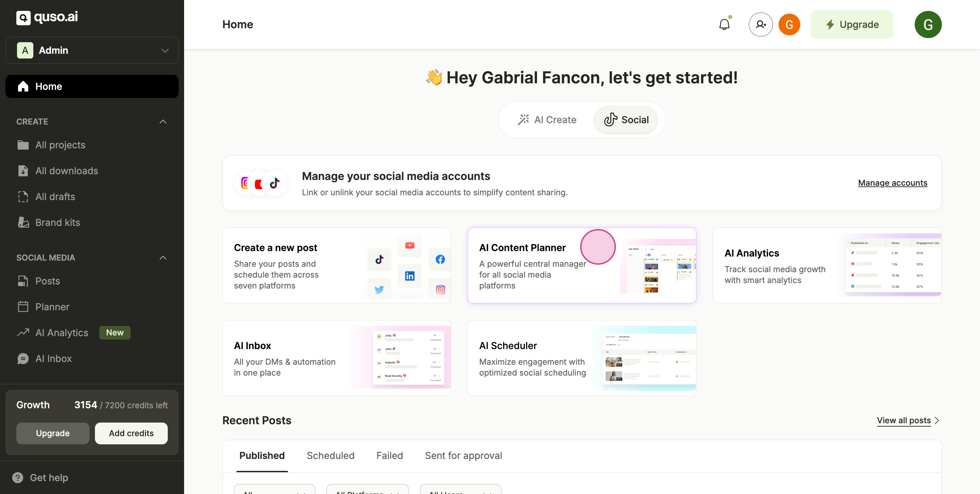Switch to Social mode

[626, 120]
